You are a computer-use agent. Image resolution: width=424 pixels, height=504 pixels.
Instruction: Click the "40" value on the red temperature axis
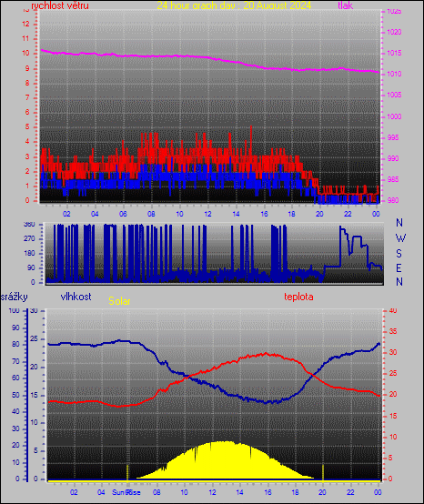point(393,310)
